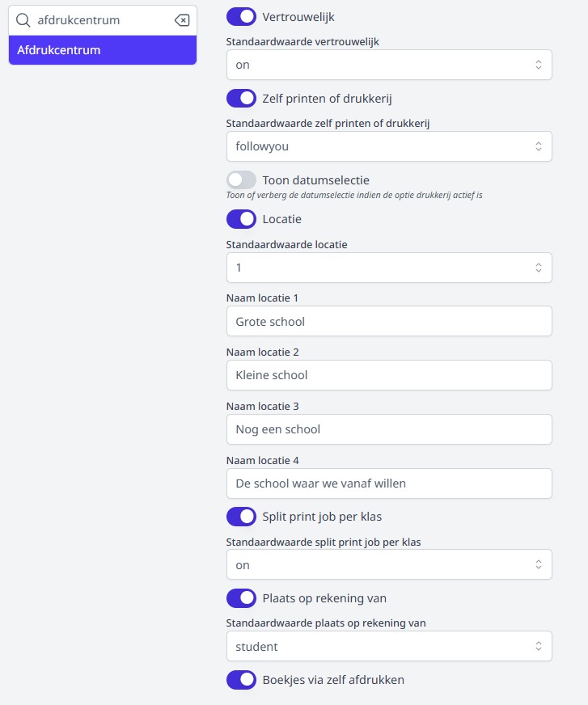Open the student account dropdown
Viewport: 588px width, 705px height.
tap(389, 647)
